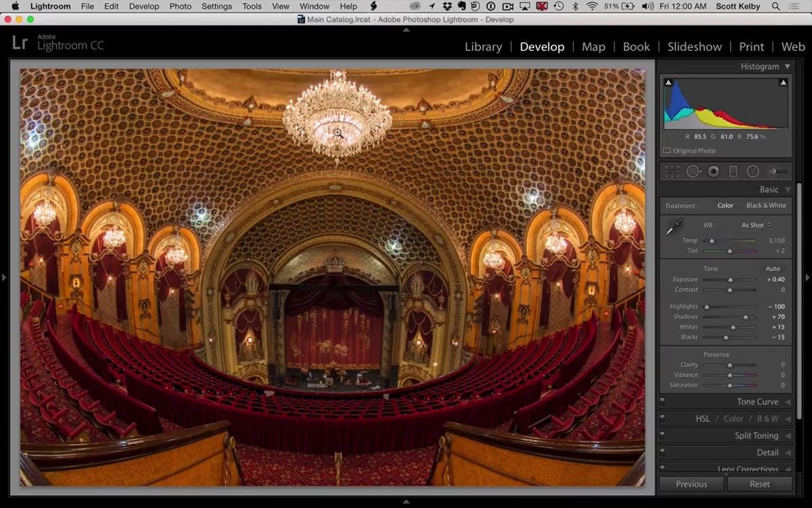Switch to the Print module
812x508 pixels.
[x=751, y=47]
